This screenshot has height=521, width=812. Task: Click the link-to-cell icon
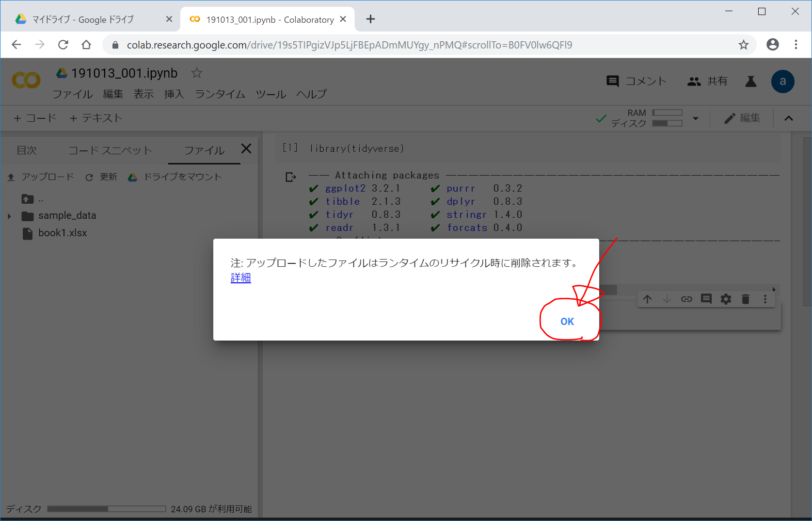pos(686,299)
